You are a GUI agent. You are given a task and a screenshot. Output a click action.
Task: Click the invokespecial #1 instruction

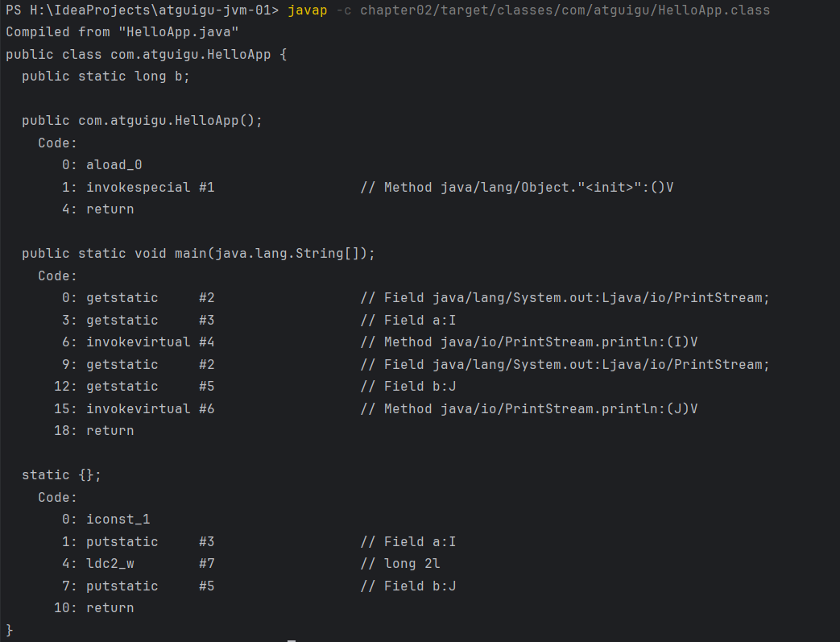tap(150, 187)
